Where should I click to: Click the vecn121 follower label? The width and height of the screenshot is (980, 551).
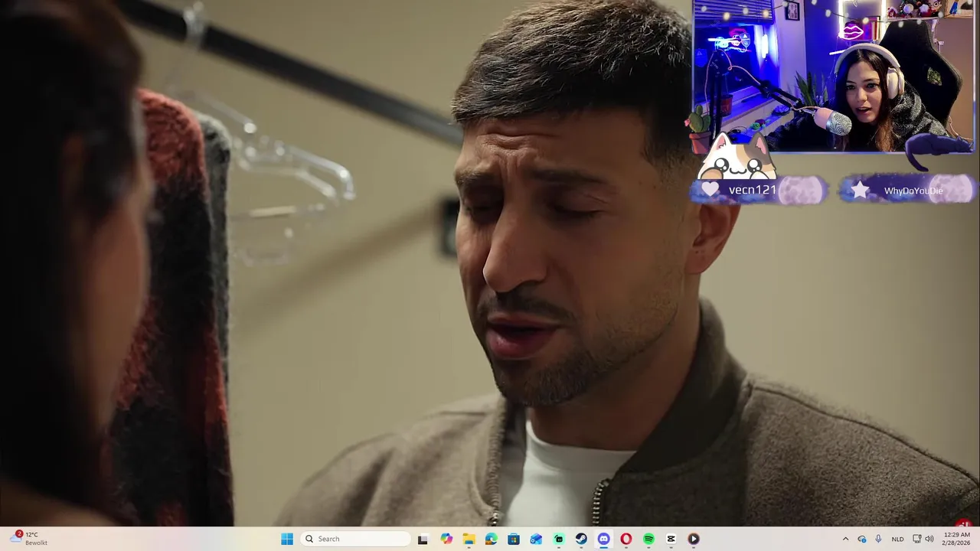coord(752,190)
